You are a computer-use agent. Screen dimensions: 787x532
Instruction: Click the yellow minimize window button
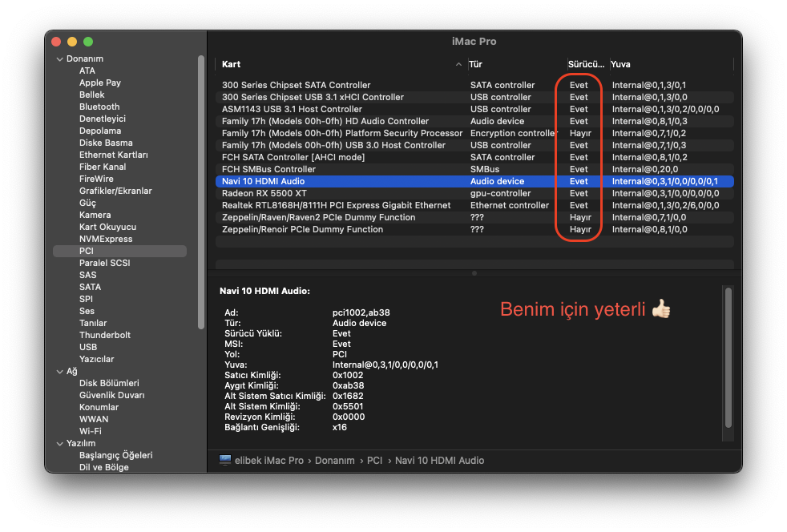pyautogui.click(x=72, y=42)
